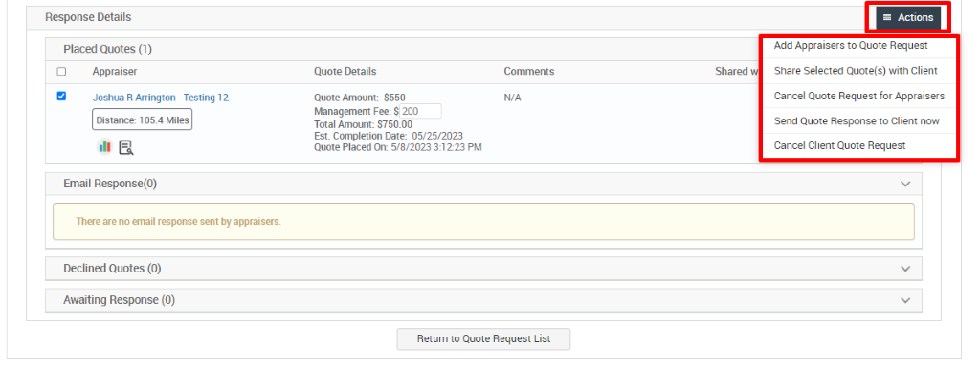Collapse the Email Response section chevron

click(x=905, y=184)
